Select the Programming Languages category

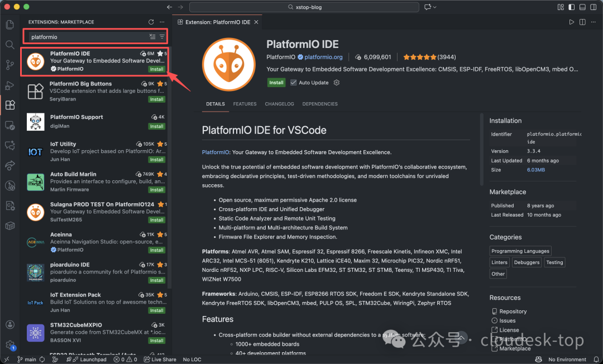520,251
